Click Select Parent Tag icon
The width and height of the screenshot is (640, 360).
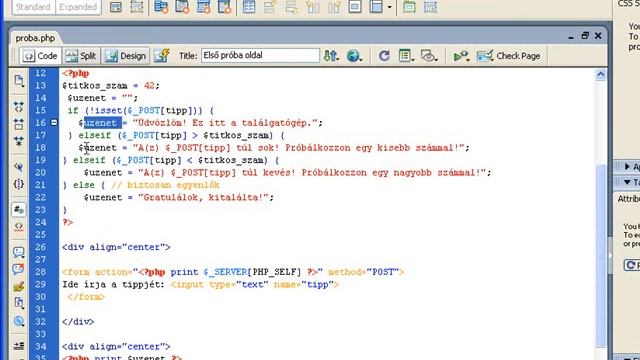tap(19, 167)
